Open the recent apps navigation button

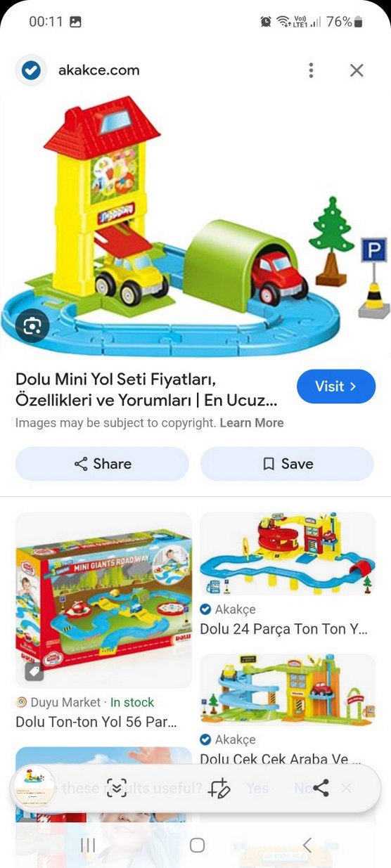[x=88, y=845]
